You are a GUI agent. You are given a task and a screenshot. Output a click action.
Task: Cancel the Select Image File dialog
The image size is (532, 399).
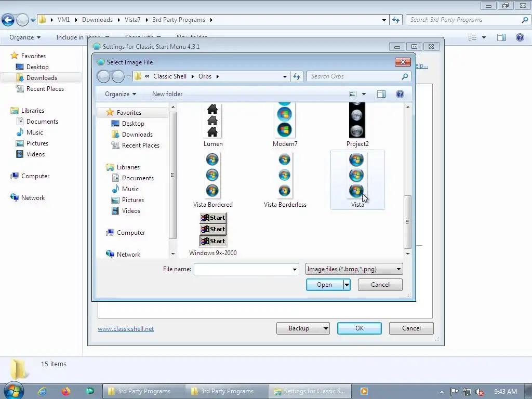click(380, 285)
